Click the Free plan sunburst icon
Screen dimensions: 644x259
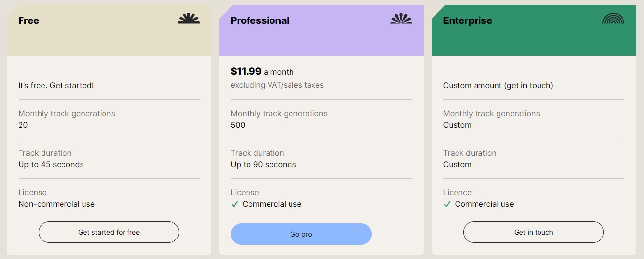[x=188, y=19]
